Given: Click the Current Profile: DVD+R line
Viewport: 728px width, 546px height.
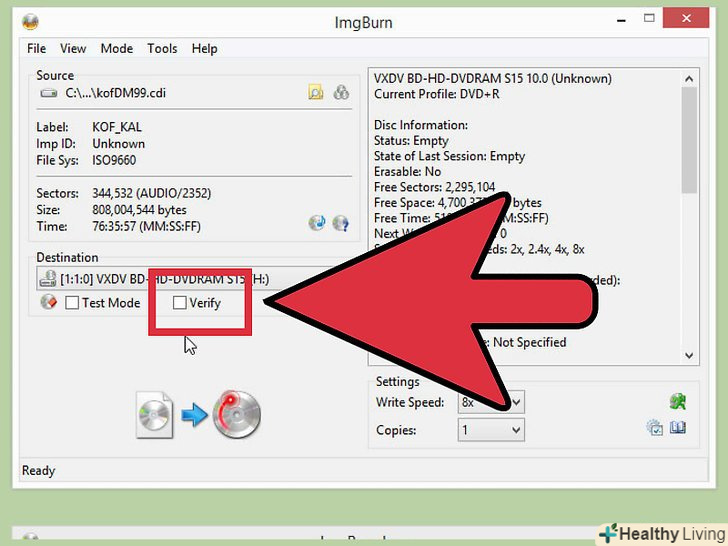Looking at the screenshot, I should [x=437, y=94].
